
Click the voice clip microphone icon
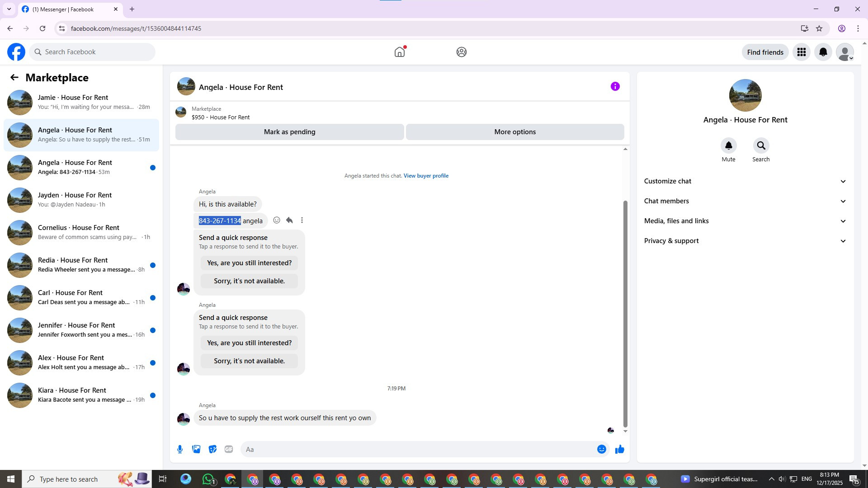(180, 449)
